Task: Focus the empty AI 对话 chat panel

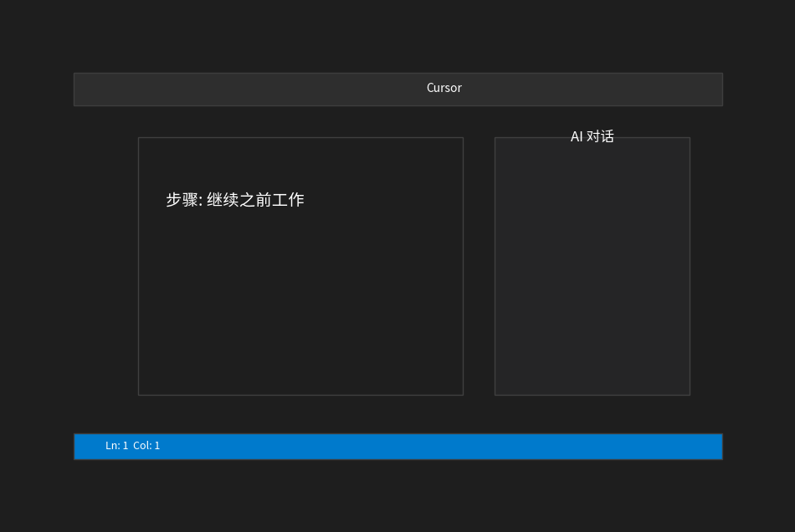Action: pyautogui.click(x=592, y=266)
